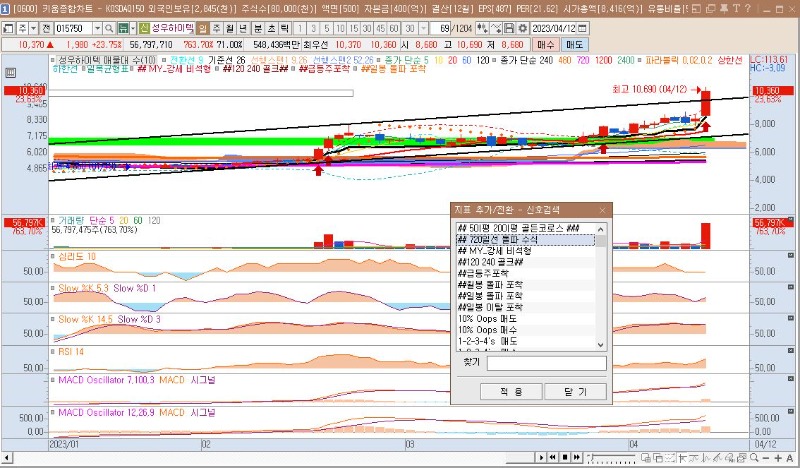Click the 매수 (Buy) red button
This screenshot has height=468, width=800.
(545, 45)
